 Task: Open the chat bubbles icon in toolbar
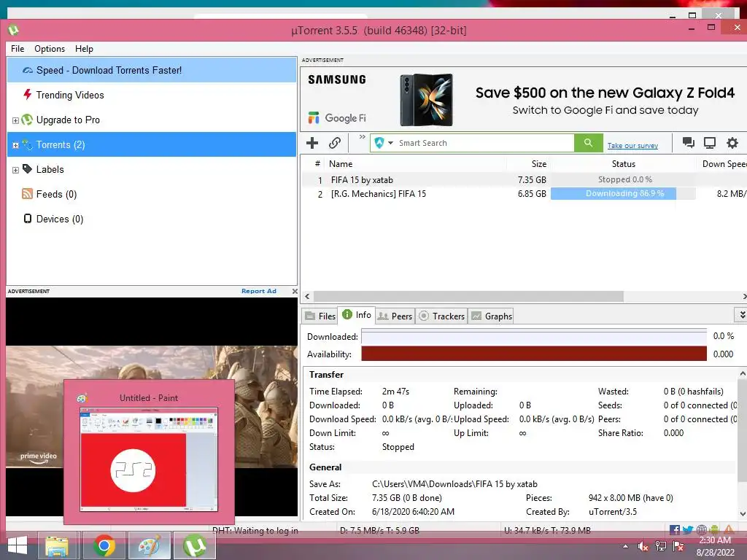688,143
